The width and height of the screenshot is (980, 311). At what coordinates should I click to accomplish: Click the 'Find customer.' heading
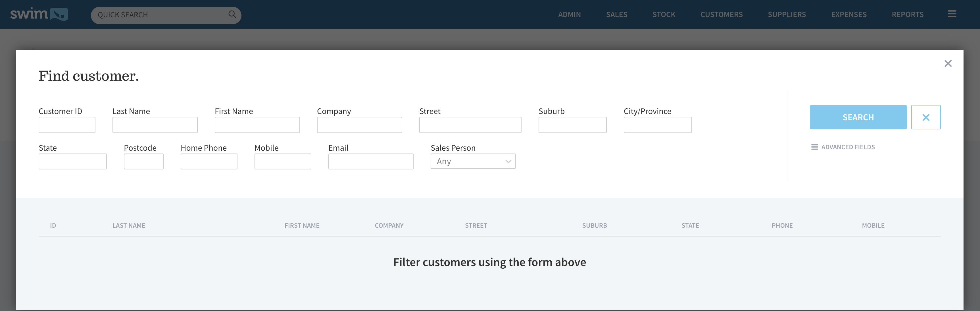point(88,76)
